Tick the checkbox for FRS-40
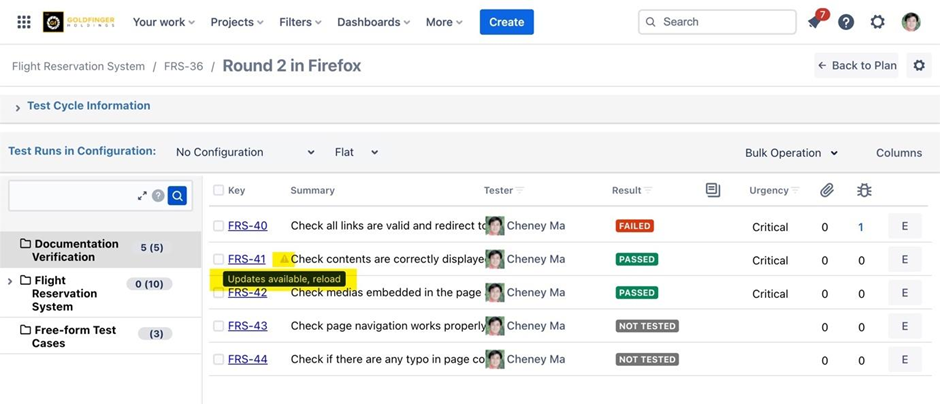940x404 pixels. pyautogui.click(x=218, y=226)
